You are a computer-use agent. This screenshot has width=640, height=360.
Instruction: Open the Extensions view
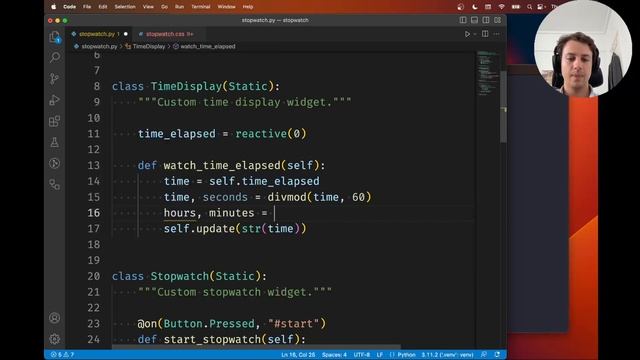[x=54, y=121]
